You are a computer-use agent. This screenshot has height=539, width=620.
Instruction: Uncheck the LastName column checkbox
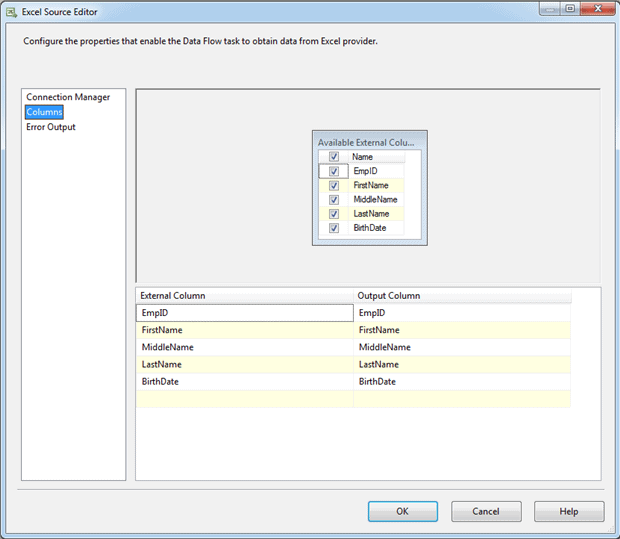click(334, 214)
